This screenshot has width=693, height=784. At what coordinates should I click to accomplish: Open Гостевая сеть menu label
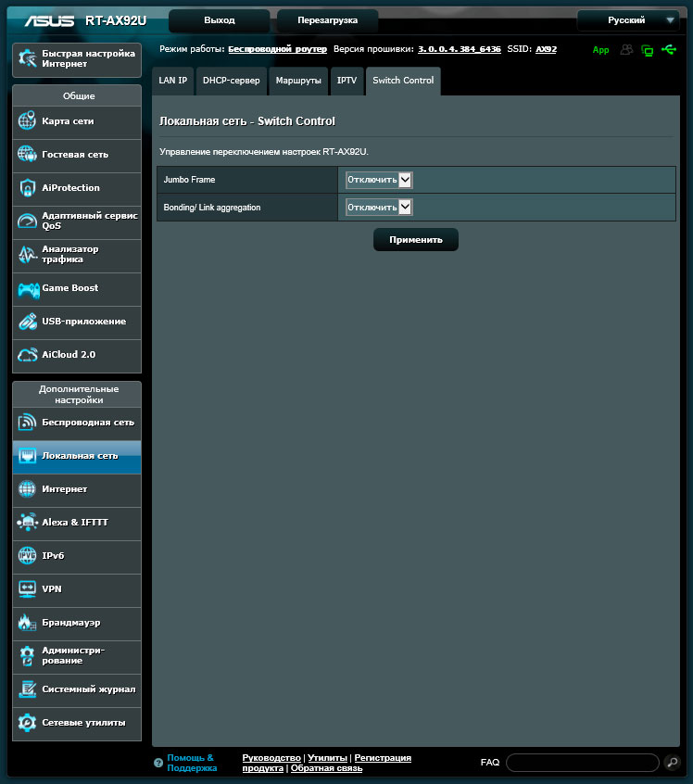pyautogui.click(x=75, y=155)
